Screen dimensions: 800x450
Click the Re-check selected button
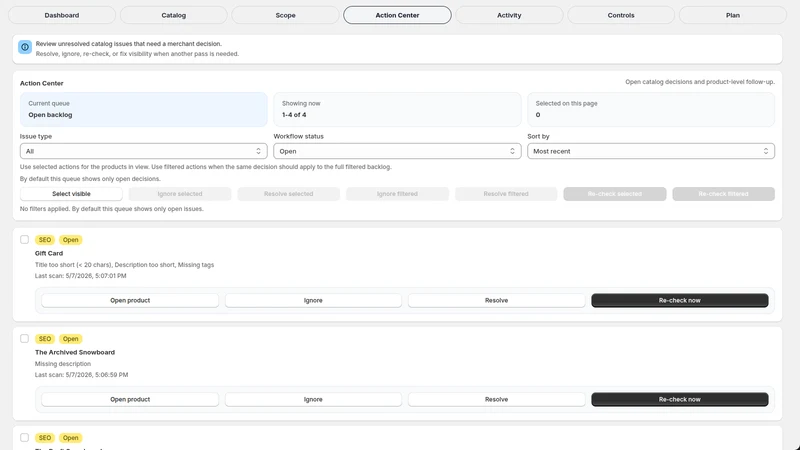(x=615, y=194)
